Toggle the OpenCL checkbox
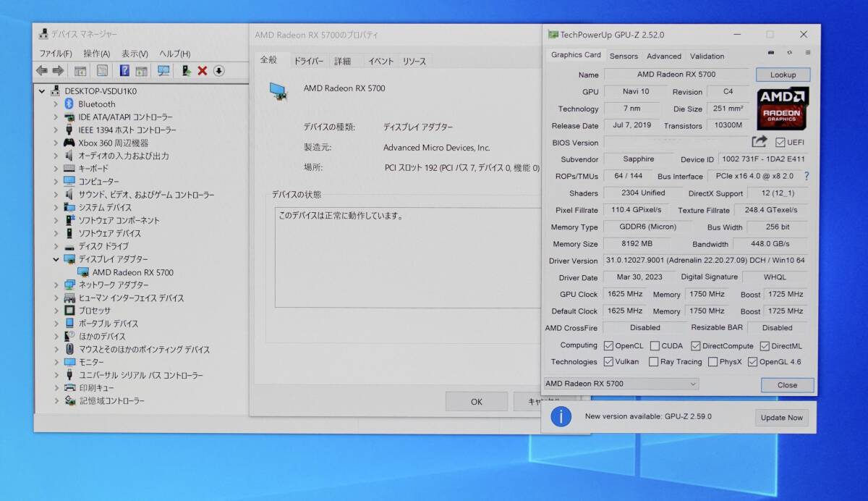Image resolution: width=868 pixels, height=501 pixels. click(608, 345)
